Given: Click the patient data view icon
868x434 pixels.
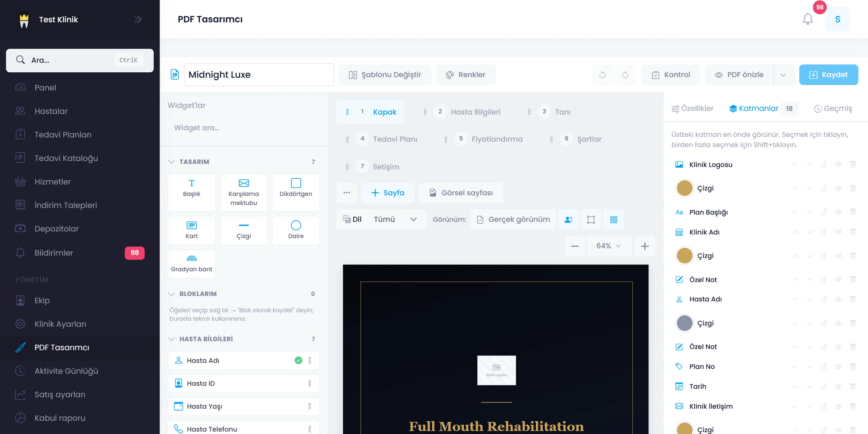Looking at the screenshot, I should point(569,220).
